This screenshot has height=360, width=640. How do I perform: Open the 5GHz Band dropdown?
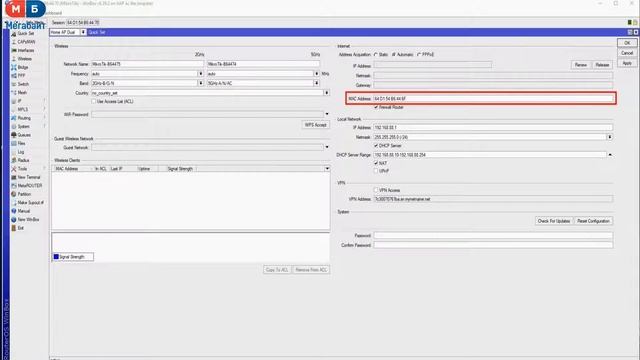click(x=316, y=83)
